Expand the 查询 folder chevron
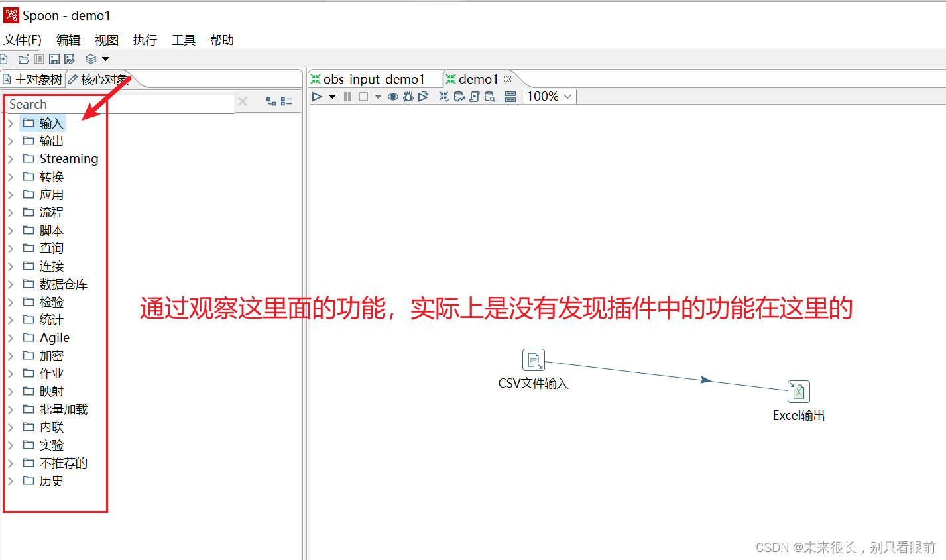Image resolution: width=946 pixels, height=560 pixels. [x=11, y=249]
